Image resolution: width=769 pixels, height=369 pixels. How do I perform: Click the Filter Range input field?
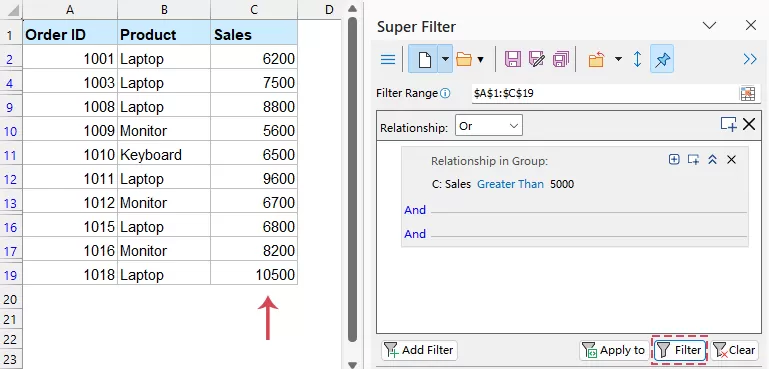click(605, 93)
